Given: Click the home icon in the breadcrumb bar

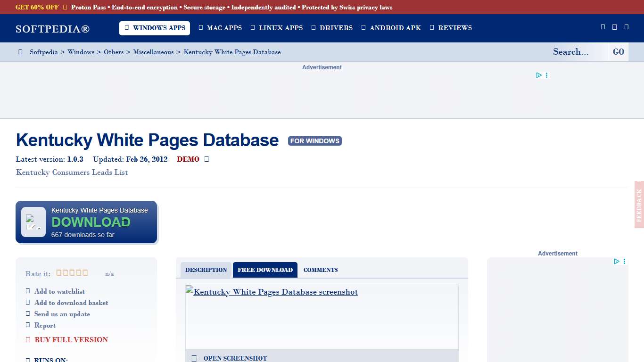Looking at the screenshot, I should tap(20, 52).
